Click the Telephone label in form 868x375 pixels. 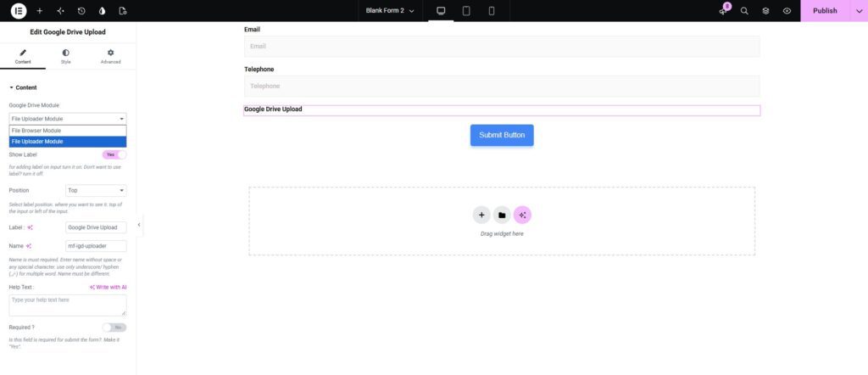click(259, 70)
